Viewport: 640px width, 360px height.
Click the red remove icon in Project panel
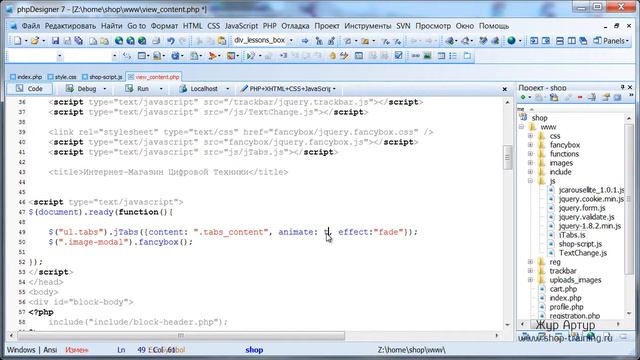[580, 97]
